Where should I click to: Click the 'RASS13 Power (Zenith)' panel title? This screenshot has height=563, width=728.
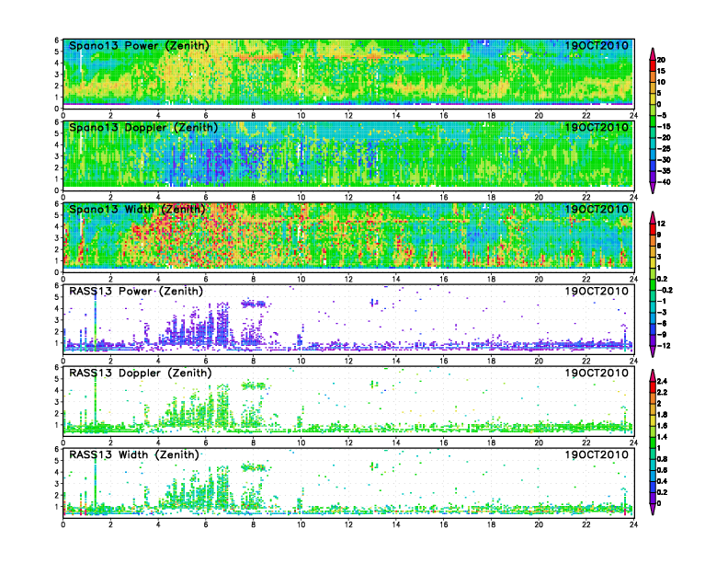tap(136, 291)
